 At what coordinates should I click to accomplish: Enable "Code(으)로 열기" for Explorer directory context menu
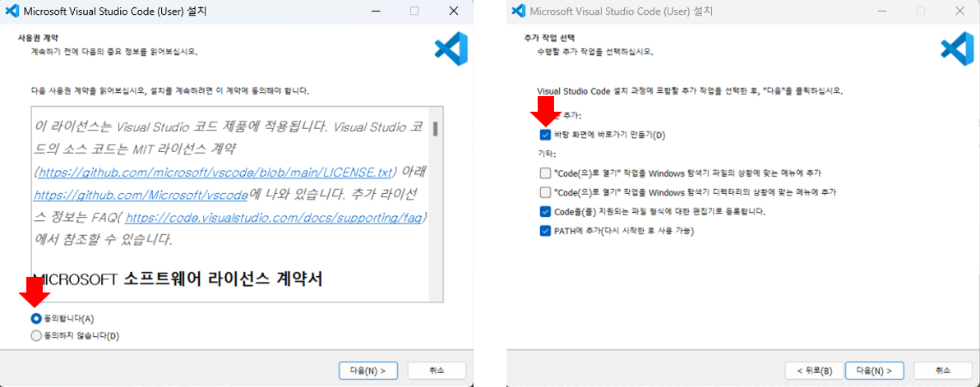(544, 192)
